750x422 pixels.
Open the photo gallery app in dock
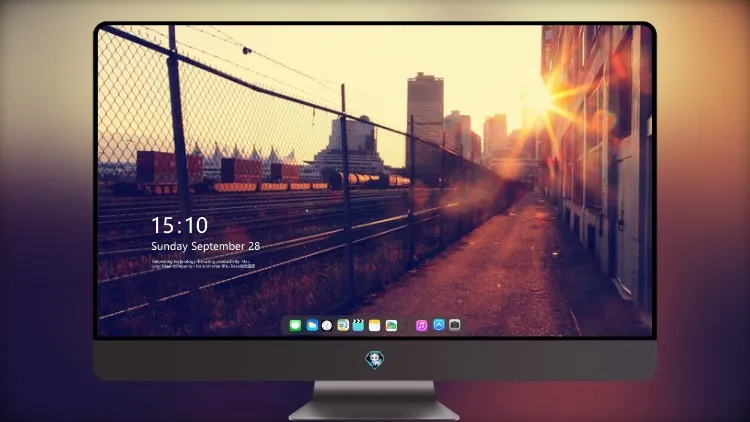[x=391, y=325]
